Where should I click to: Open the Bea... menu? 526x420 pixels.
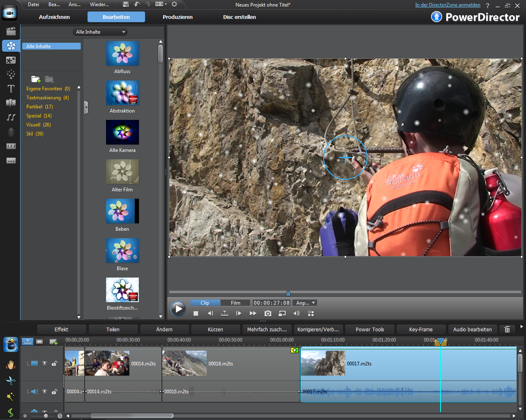tap(54, 5)
